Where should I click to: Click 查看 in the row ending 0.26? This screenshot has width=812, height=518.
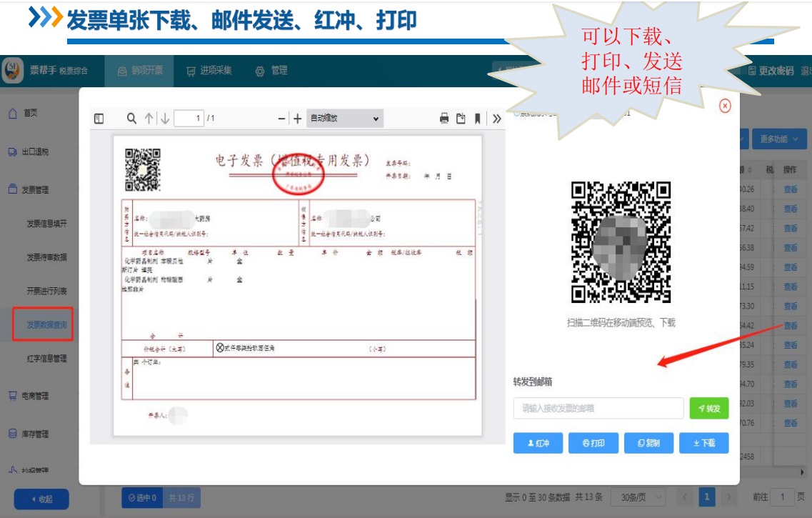791,189
